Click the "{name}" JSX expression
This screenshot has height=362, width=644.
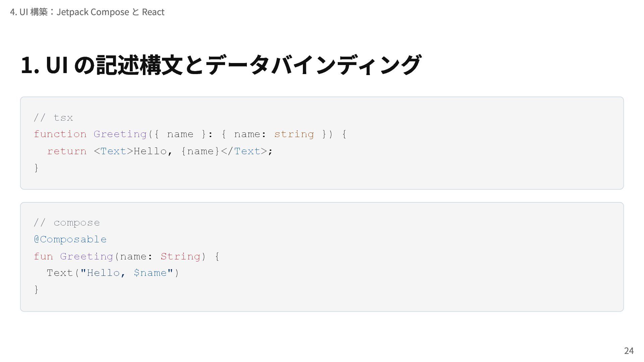click(x=200, y=151)
